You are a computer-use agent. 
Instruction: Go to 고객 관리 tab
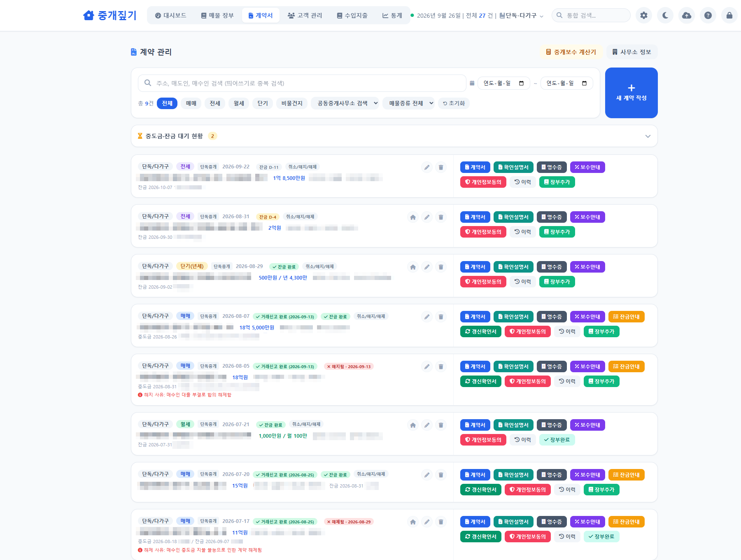click(x=305, y=15)
